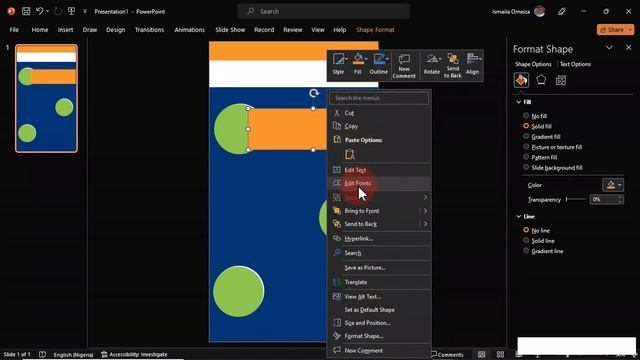This screenshot has width=640, height=360.
Task: Switch to Normal view icon
Action: 482,354
